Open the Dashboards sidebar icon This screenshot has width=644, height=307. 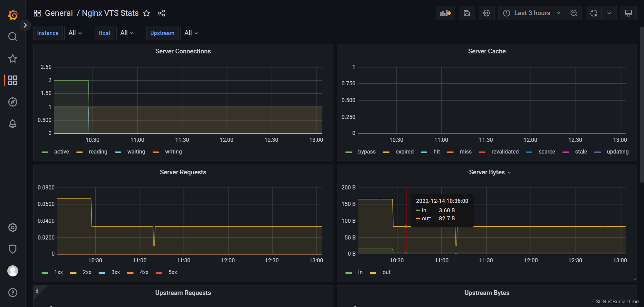point(13,80)
